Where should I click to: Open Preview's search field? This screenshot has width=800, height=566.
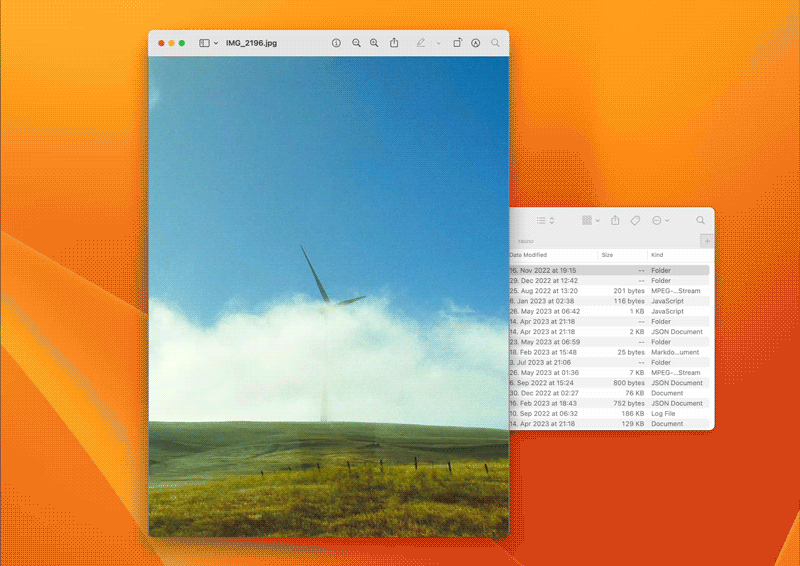495,43
